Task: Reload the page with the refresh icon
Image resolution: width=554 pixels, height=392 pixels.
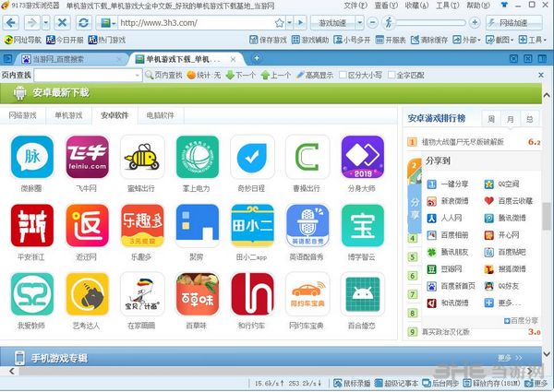Action: coord(83,23)
